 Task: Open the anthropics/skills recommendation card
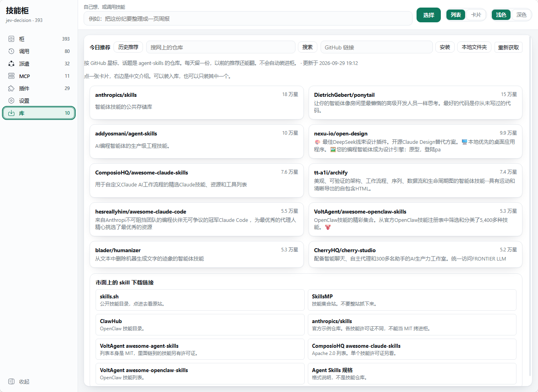tap(197, 102)
